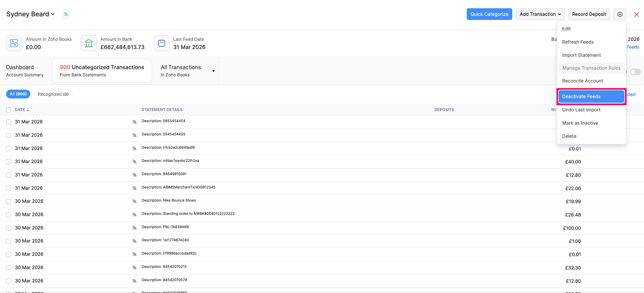Click the Last Feed Date calendar icon
644x293 pixels.
click(161, 43)
